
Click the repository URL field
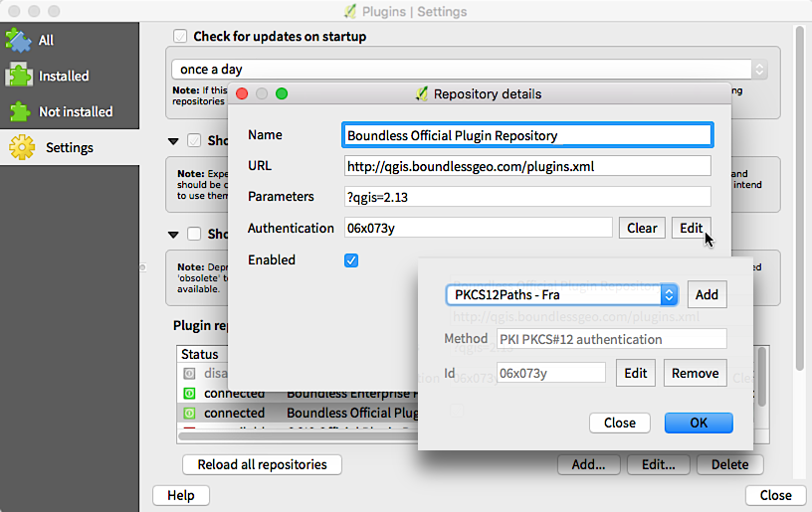[527, 167]
